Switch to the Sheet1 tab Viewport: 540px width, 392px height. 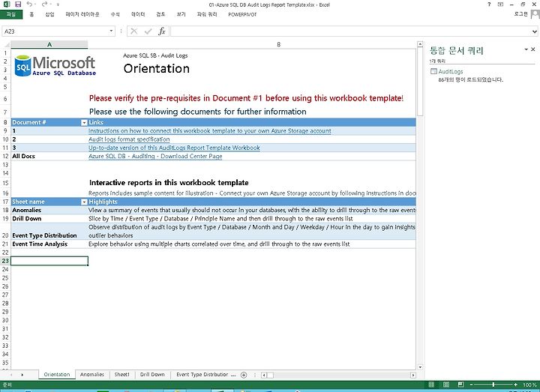[122, 375]
